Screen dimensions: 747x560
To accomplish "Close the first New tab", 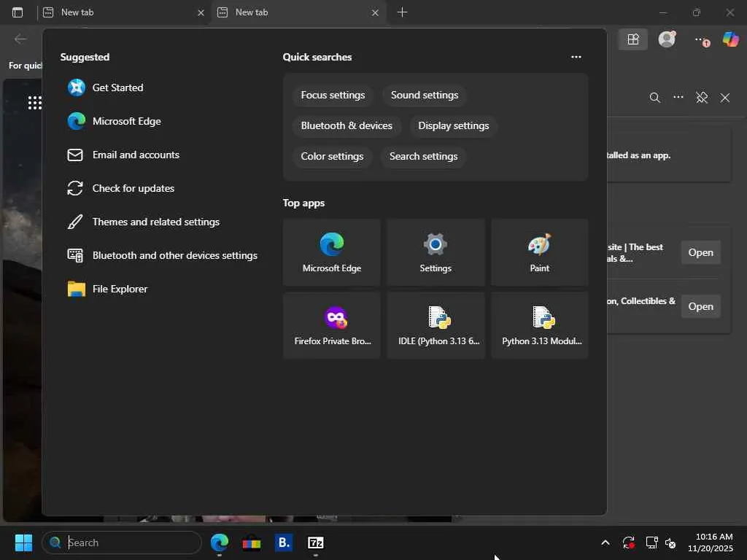I will [x=201, y=13].
